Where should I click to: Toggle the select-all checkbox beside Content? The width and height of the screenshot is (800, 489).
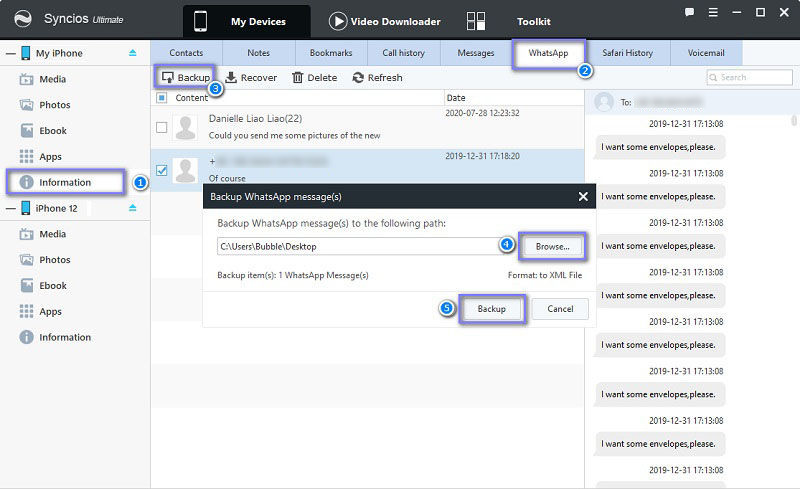tap(162, 97)
